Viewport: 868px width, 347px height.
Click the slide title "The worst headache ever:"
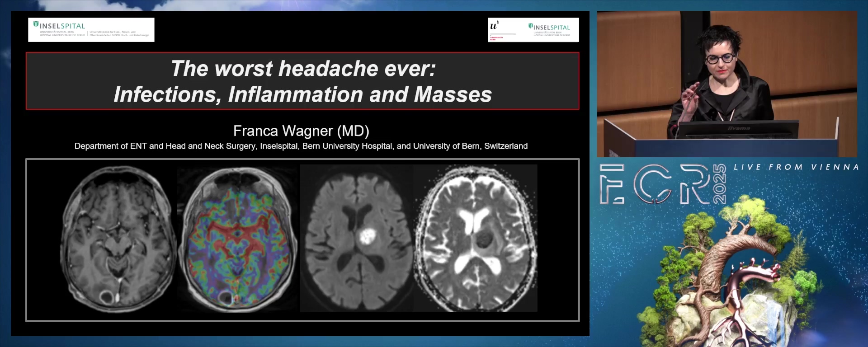click(x=303, y=69)
